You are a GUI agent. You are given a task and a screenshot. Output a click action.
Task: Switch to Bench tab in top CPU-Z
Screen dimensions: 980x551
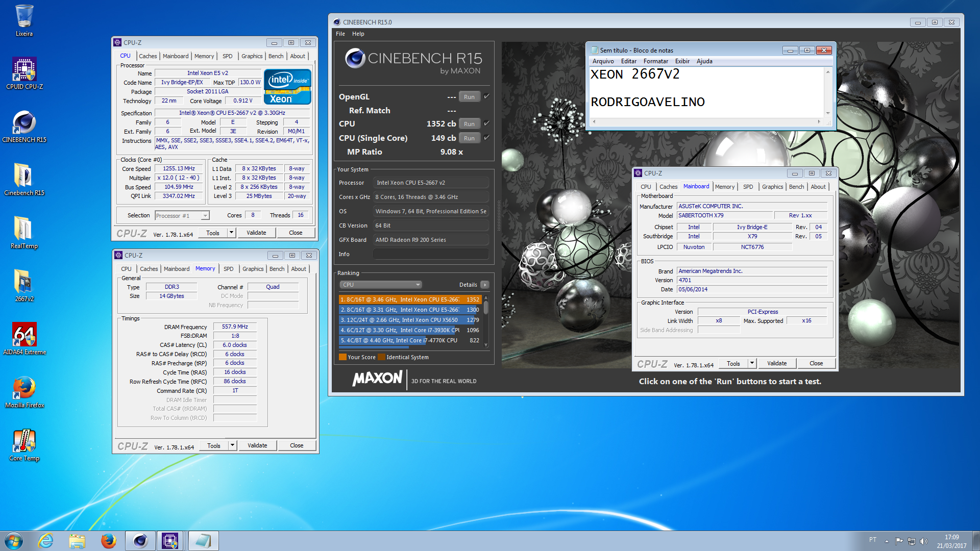click(x=276, y=56)
